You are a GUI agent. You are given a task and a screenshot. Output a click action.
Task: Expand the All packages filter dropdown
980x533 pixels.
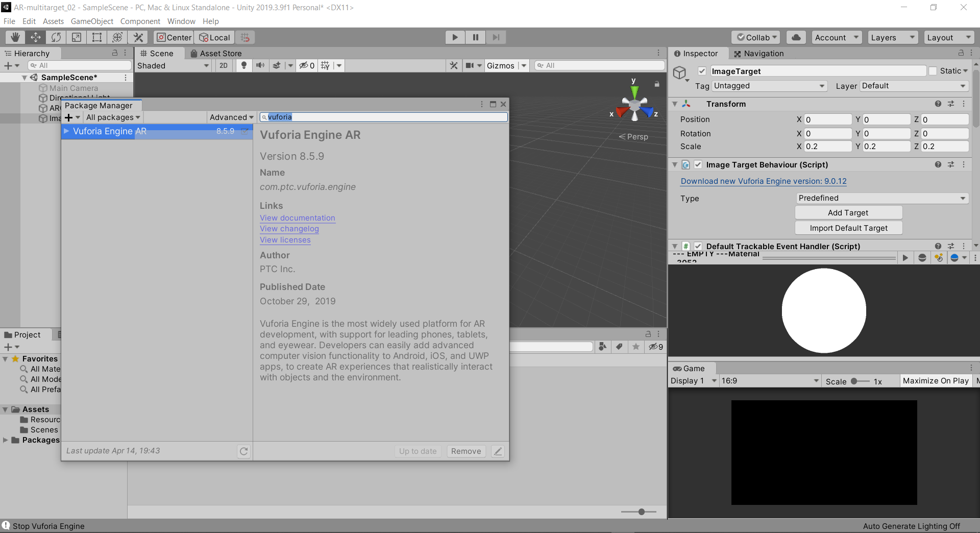click(x=113, y=117)
